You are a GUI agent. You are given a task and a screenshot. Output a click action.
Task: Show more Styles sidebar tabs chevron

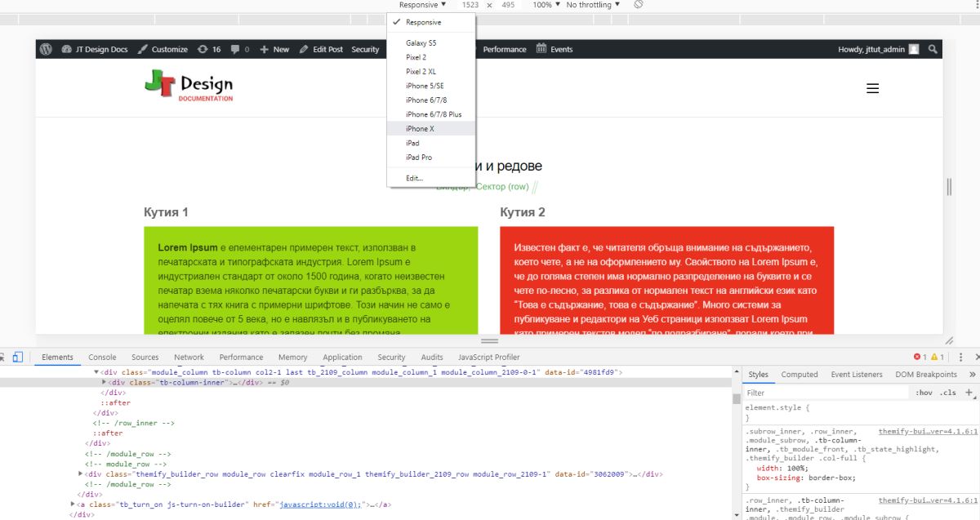(971, 375)
